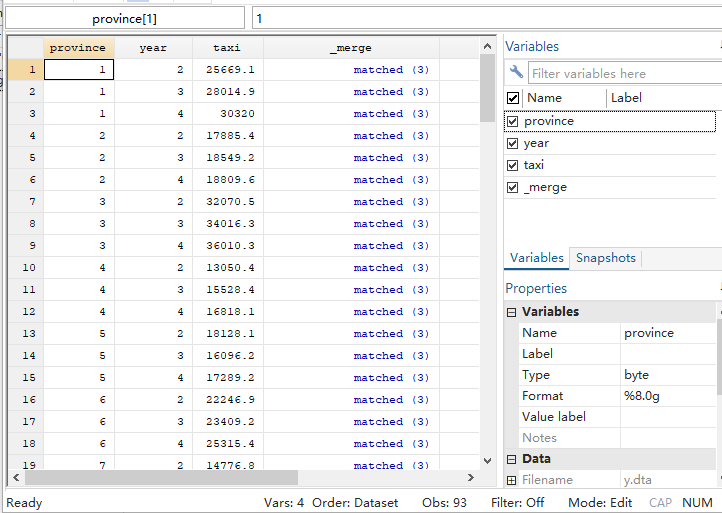Click taxi cell 13050.4

pos(228,268)
